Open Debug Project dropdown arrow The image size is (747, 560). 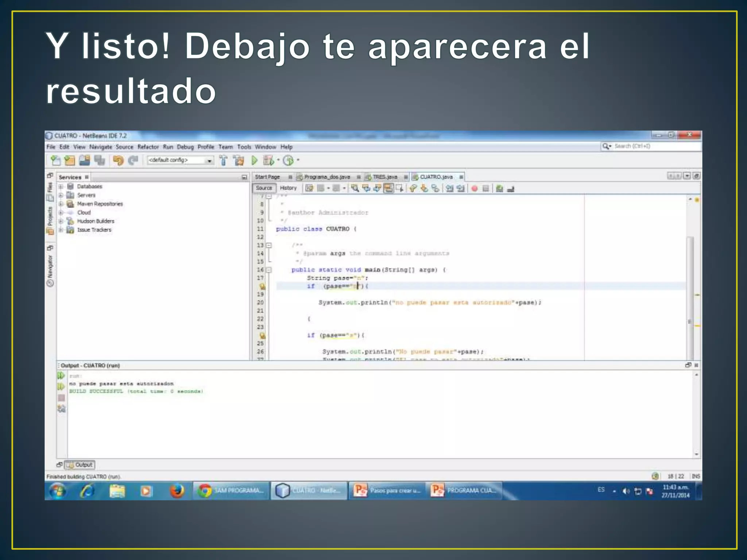[x=278, y=160]
